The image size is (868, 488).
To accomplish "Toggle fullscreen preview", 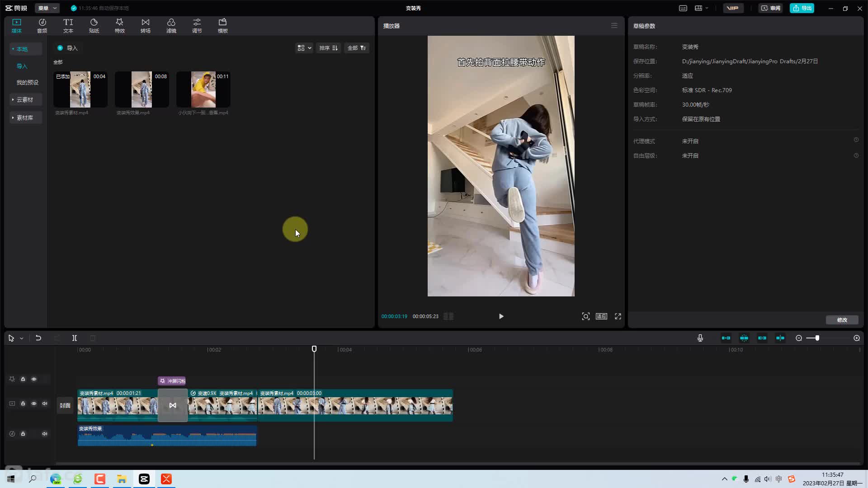I will [618, 316].
